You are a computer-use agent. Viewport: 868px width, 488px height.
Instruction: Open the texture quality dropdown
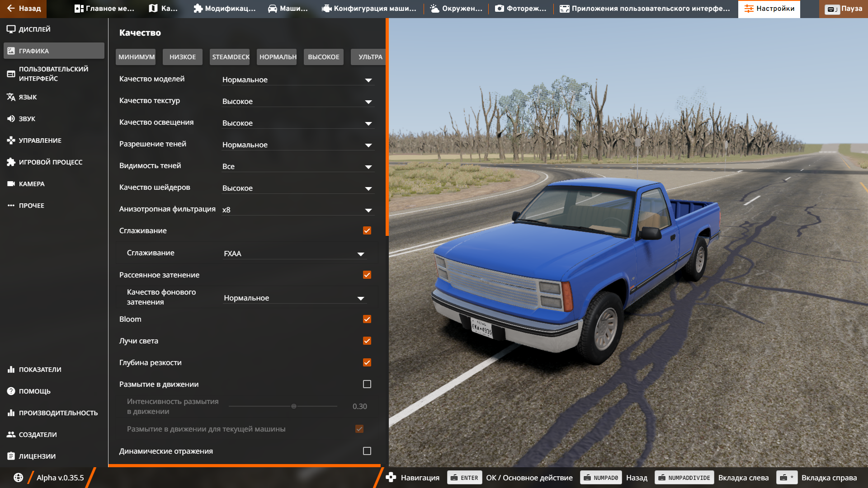tap(297, 102)
